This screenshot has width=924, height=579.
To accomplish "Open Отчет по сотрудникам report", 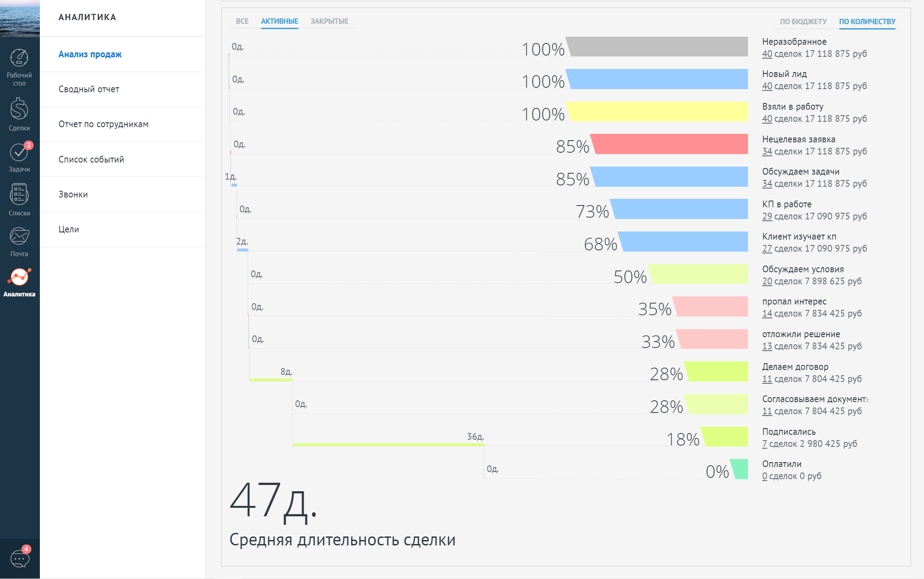I will point(103,124).
